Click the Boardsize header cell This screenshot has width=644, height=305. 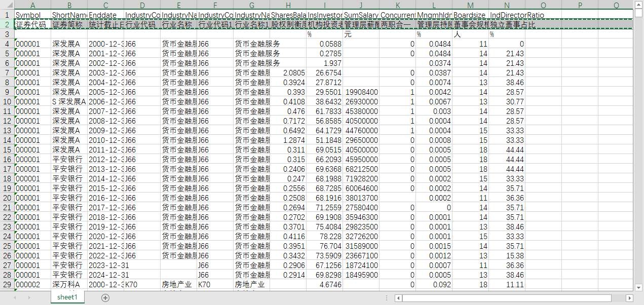[470, 15]
